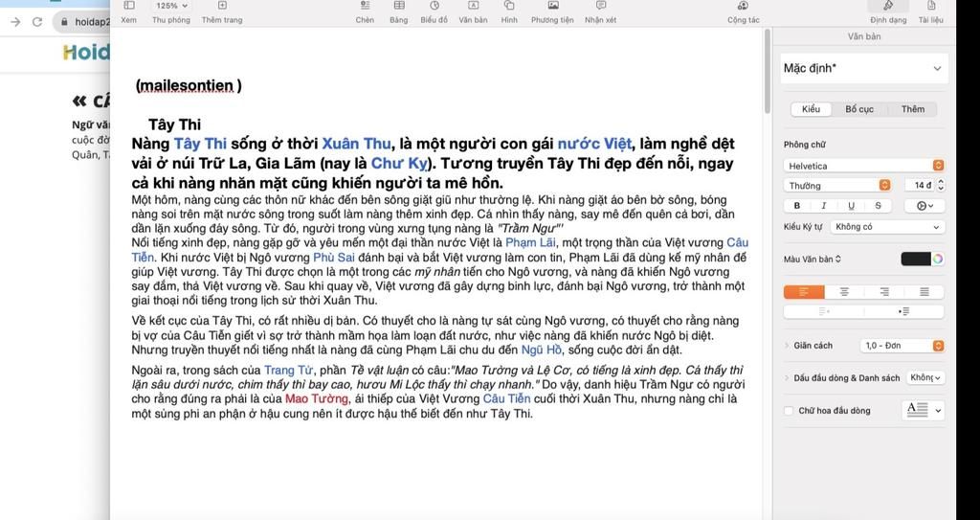Justify the text alignment
The height and width of the screenshot is (520, 980).
click(924, 291)
